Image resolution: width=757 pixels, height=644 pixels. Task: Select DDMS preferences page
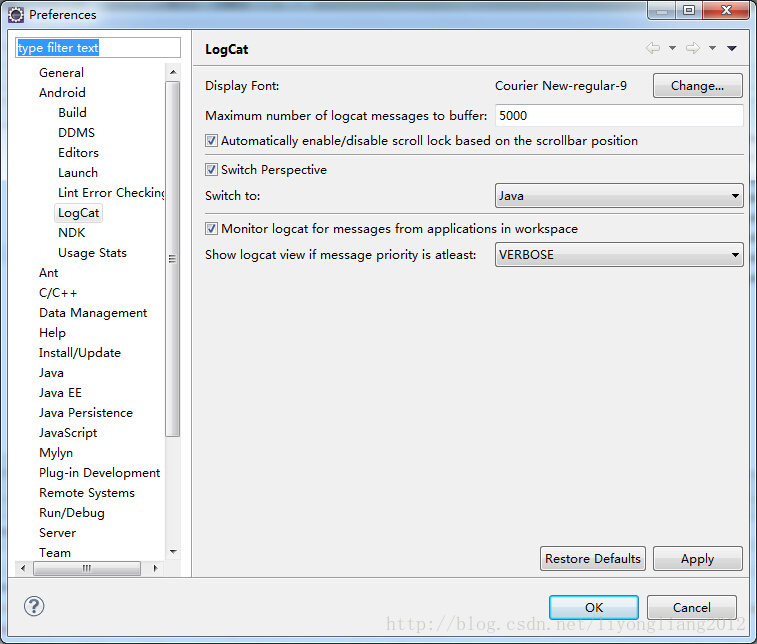pos(76,133)
